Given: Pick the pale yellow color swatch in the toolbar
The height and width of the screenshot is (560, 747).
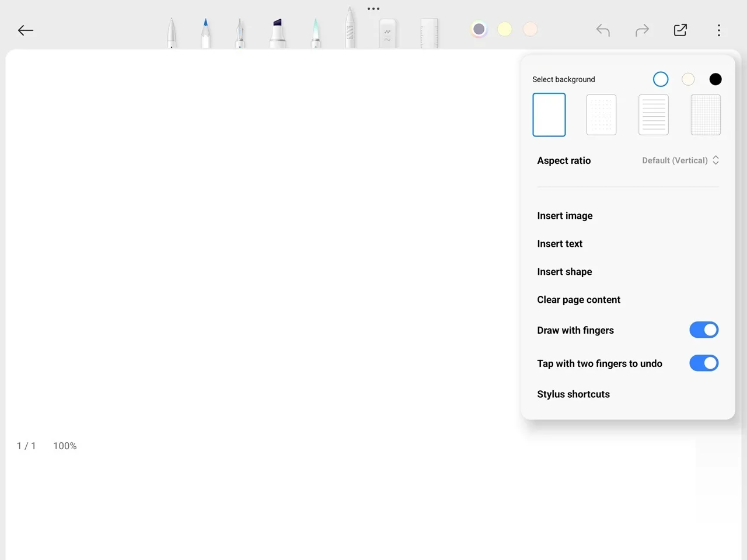Looking at the screenshot, I should click(x=505, y=29).
